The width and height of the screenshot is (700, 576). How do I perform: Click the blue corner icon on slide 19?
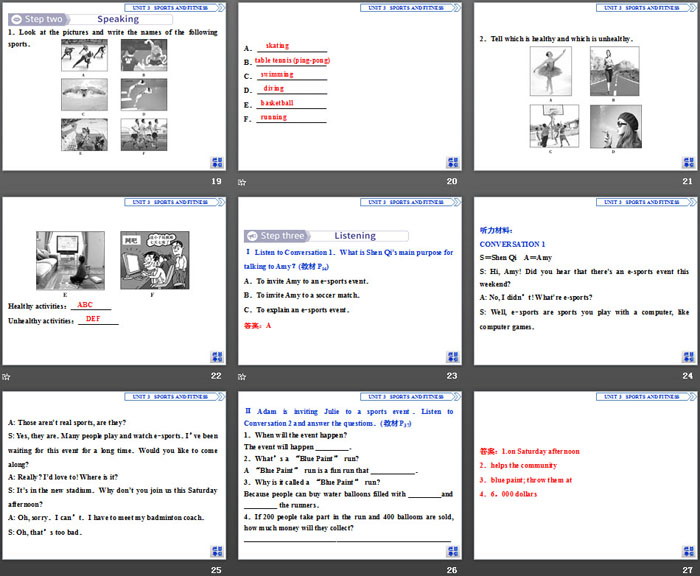(217, 162)
